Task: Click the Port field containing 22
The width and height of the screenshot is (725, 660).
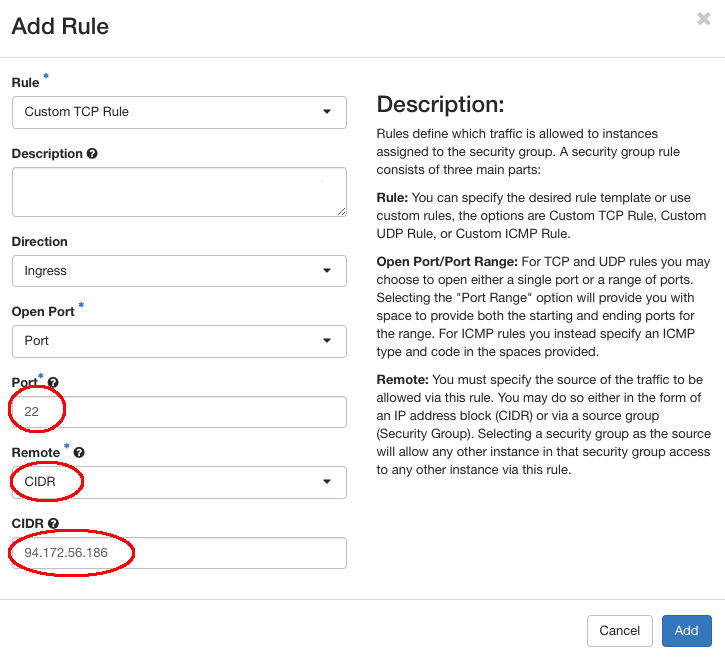Action: coord(179,411)
